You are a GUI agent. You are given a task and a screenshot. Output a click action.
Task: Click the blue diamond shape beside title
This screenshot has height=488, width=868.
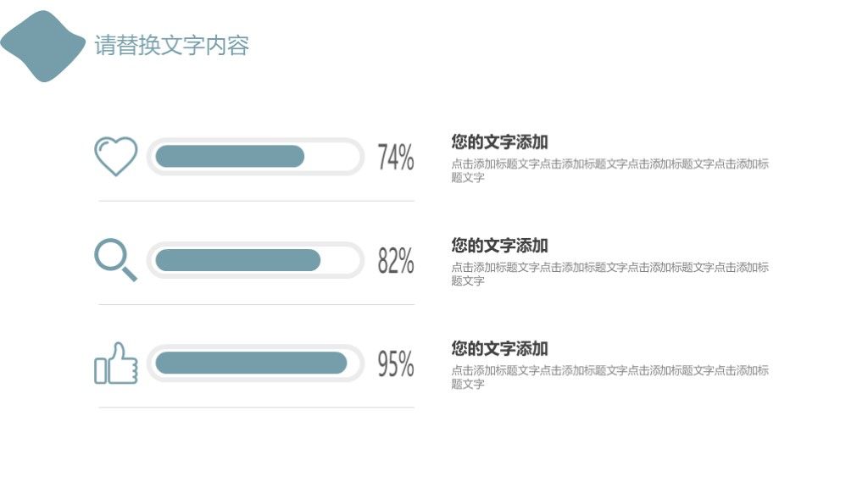click(42, 46)
